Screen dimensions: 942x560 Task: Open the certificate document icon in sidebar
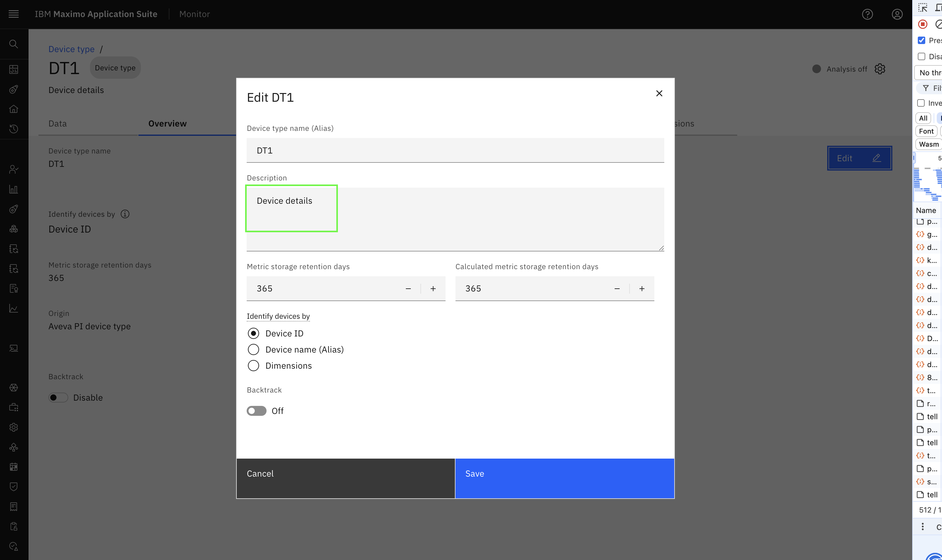tap(14, 289)
